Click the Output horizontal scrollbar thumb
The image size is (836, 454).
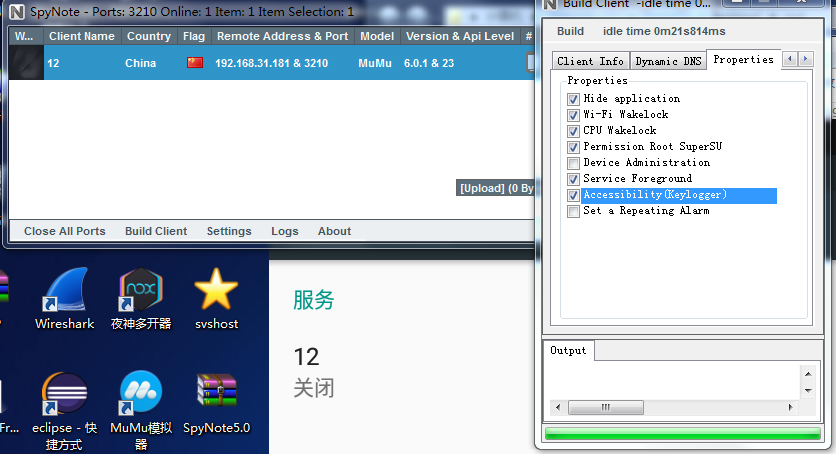pyautogui.click(x=606, y=408)
